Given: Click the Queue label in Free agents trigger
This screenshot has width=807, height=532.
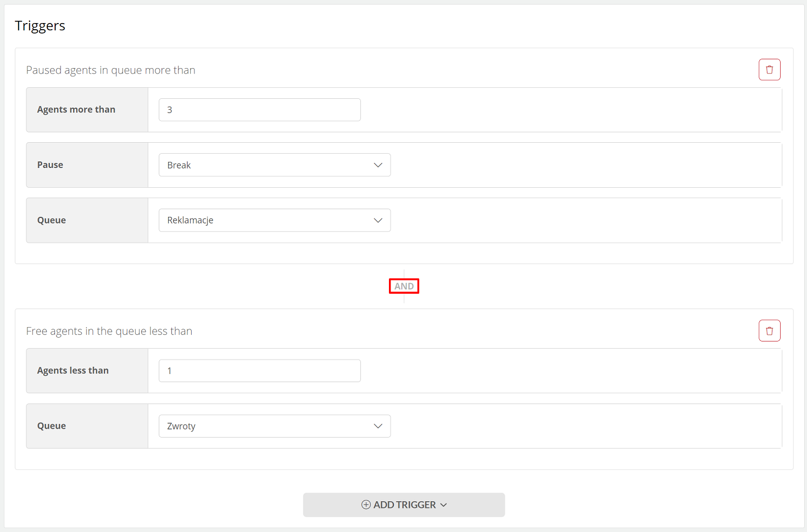Looking at the screenshot, I should click(52, 425).
